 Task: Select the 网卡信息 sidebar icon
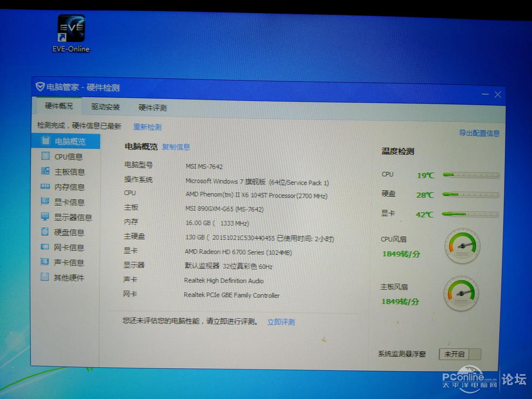pos(45,247)
